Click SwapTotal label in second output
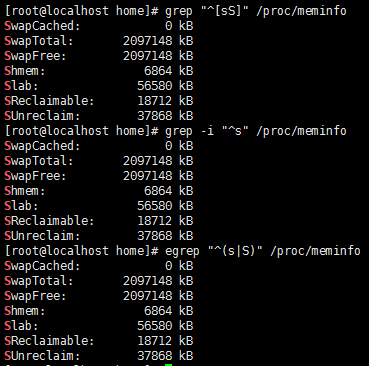The width and height of the screenshot is (369, 366). tap(39, 161)
